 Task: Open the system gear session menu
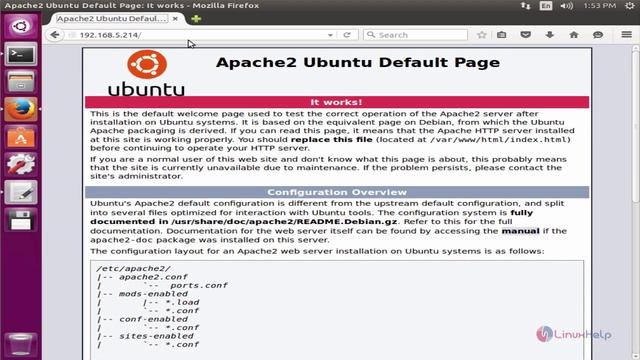(630, 6)
